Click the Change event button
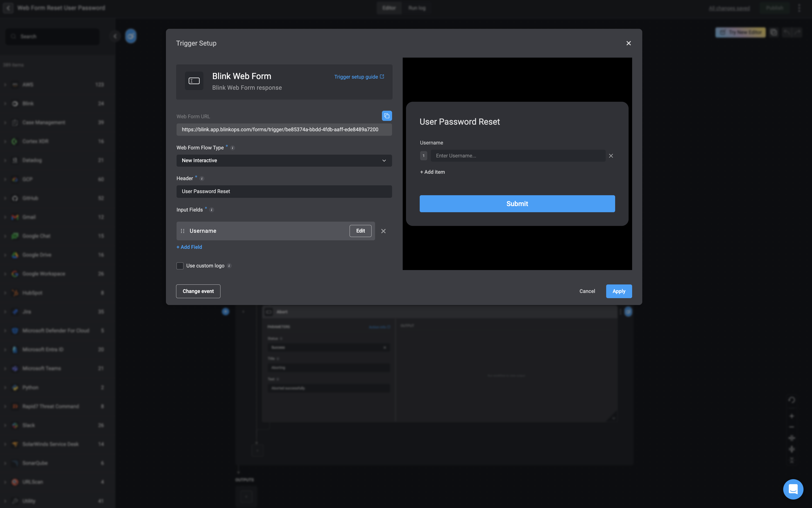The width and height of the screenshot is (812, 508). click(198, 291)
